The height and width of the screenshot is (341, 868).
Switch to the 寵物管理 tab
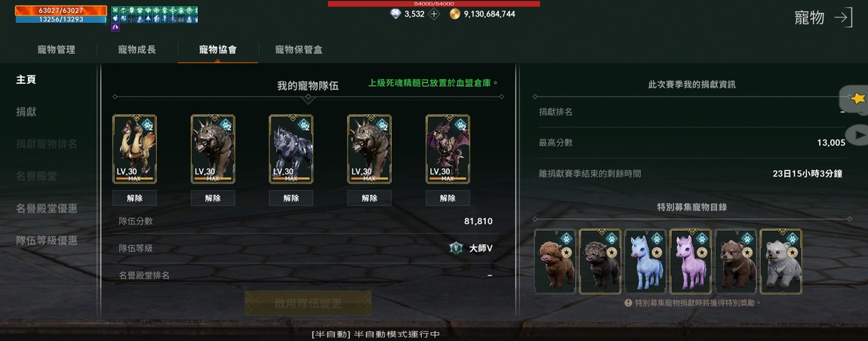tap(57, 50)
